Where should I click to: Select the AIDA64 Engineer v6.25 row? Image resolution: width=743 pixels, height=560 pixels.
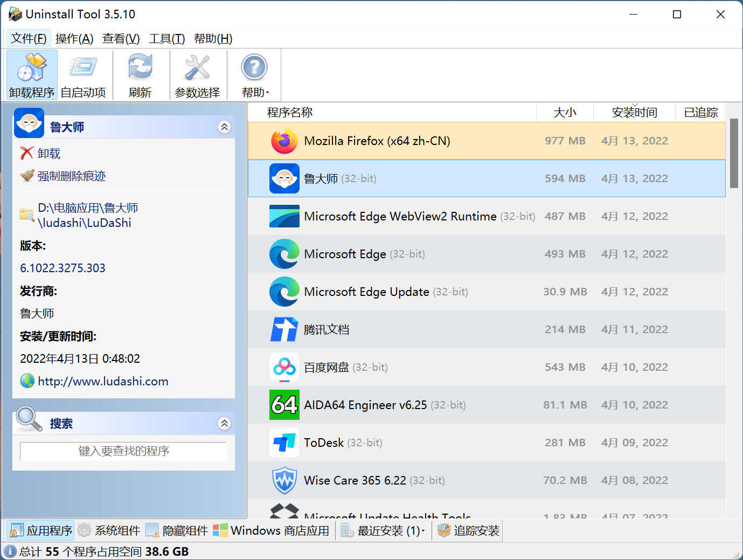(487, 405)
